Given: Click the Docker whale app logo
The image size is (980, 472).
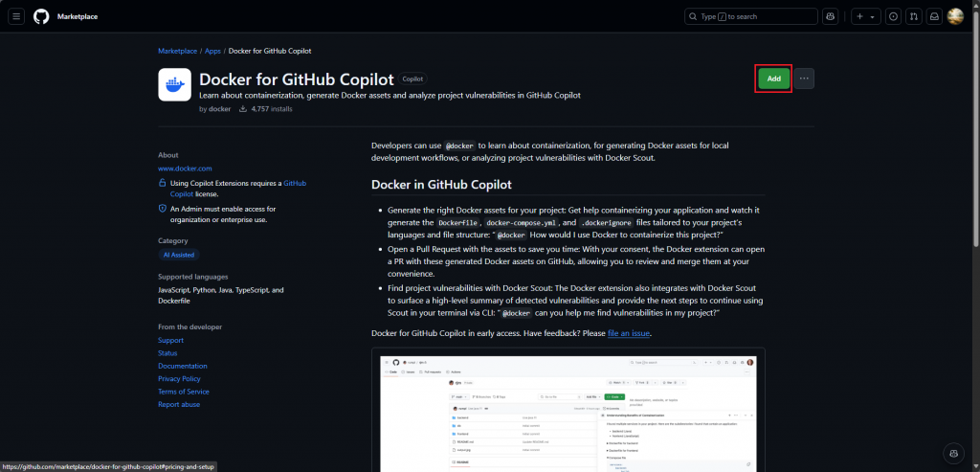Looking at the screenshot, I should (x=174, y=84).
